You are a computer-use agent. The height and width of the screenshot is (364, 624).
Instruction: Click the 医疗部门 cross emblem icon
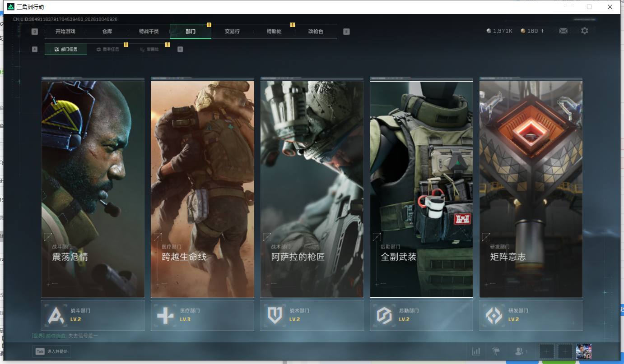tap(165, 316)
